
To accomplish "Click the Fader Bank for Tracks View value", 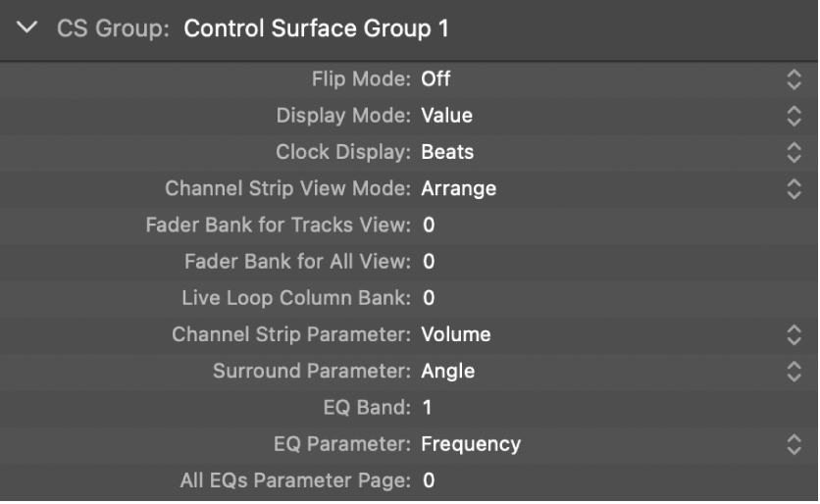I will tap(429, 226).
